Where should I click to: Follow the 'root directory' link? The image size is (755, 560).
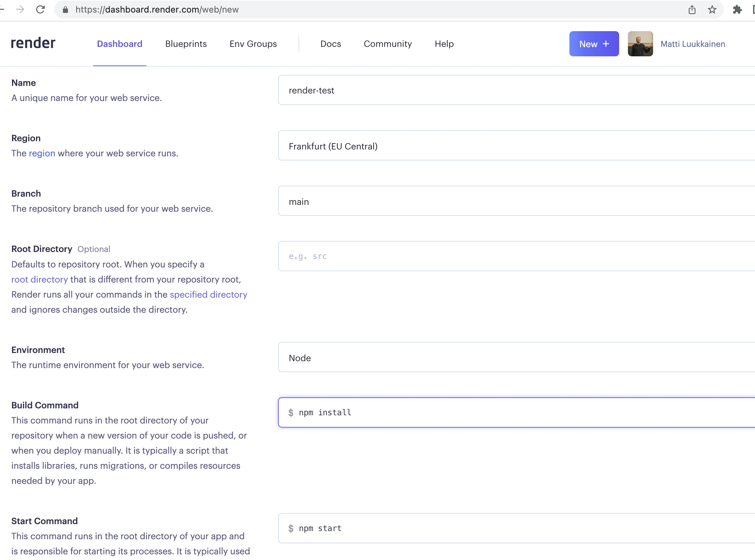[x=40, y=279]
